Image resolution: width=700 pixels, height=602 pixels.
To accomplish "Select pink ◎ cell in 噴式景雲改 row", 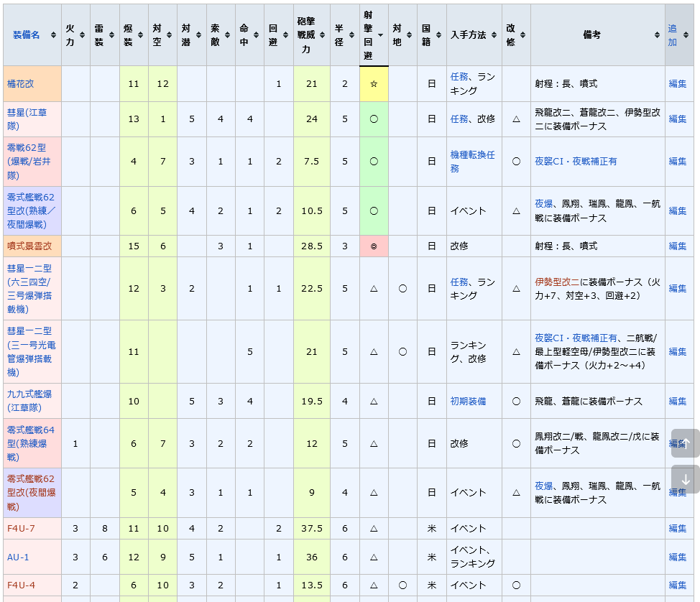I will click(x=374, y=246).
